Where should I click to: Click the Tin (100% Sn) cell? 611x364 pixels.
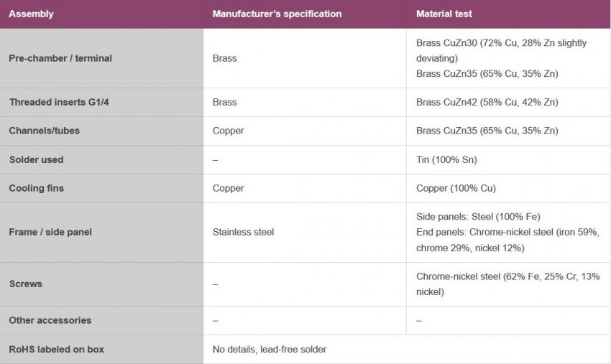pyautogui.click(x=446, y=159)
